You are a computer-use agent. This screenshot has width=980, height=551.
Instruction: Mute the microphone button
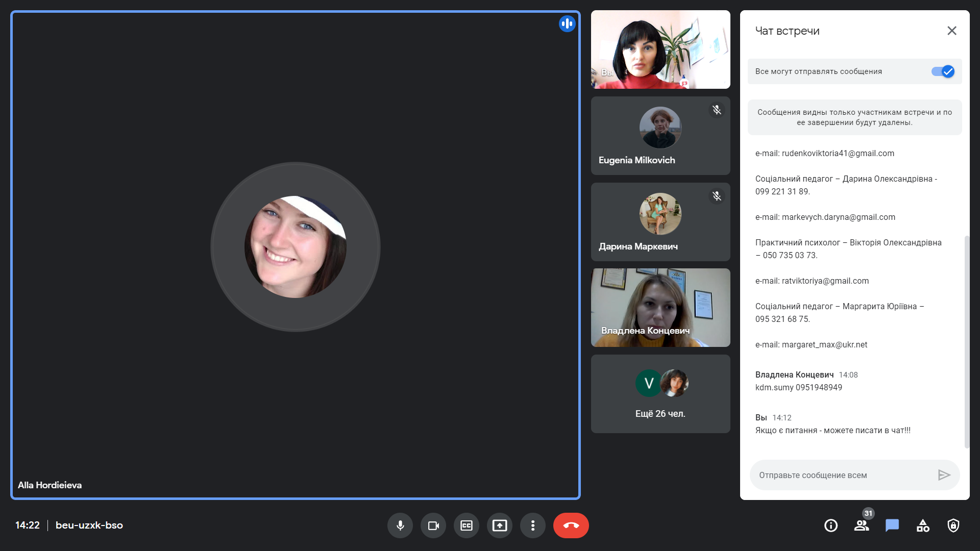tap(400, 525)
